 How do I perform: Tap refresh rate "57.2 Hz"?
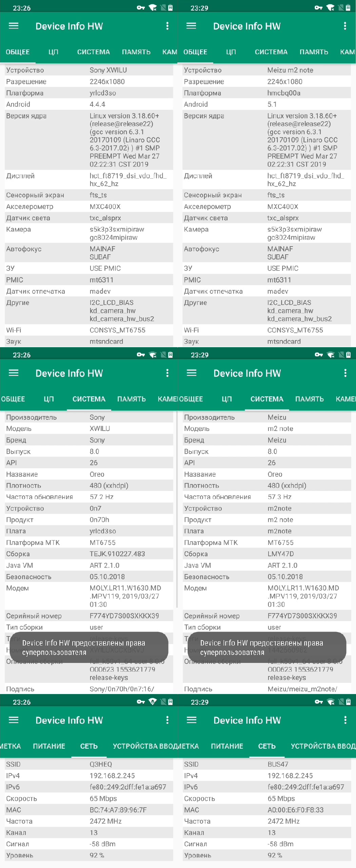pos(101,497)
